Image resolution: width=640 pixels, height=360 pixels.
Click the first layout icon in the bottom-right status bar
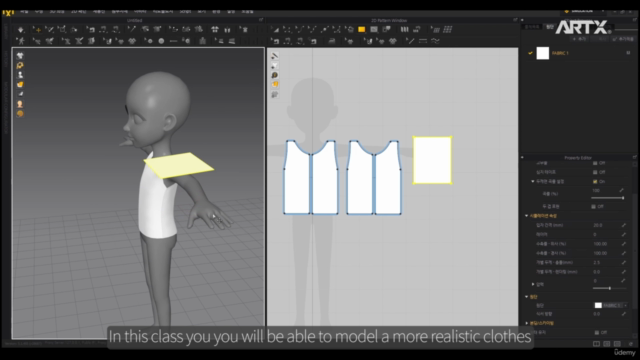click(596, 344)
